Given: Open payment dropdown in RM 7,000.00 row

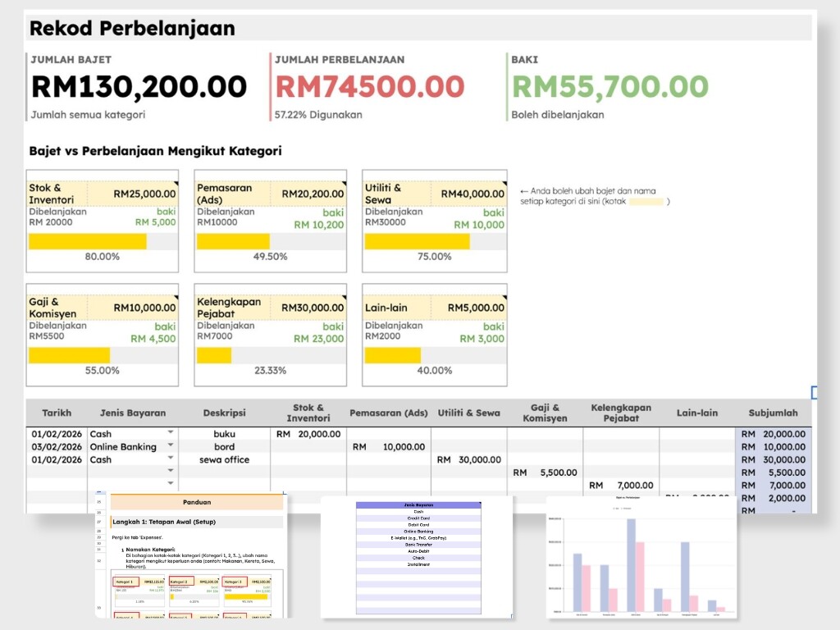Looking at the screenshot, I should (171, 483).
